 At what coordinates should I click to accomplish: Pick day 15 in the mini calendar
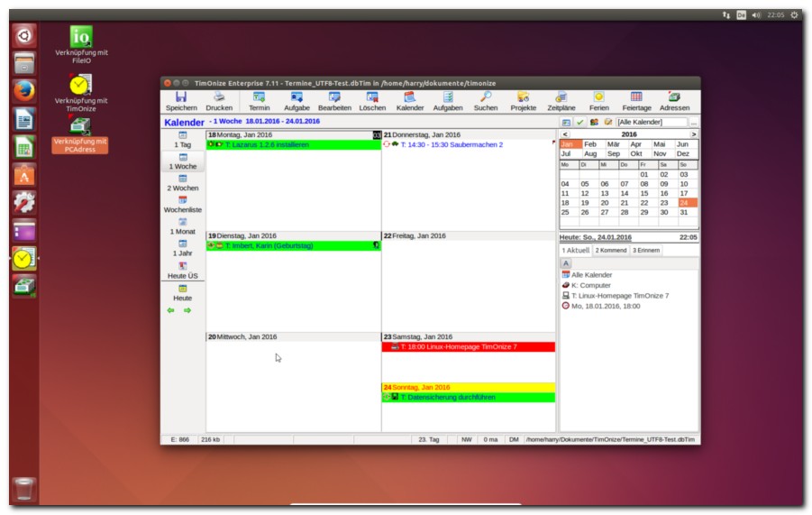[x=644, y=193]
